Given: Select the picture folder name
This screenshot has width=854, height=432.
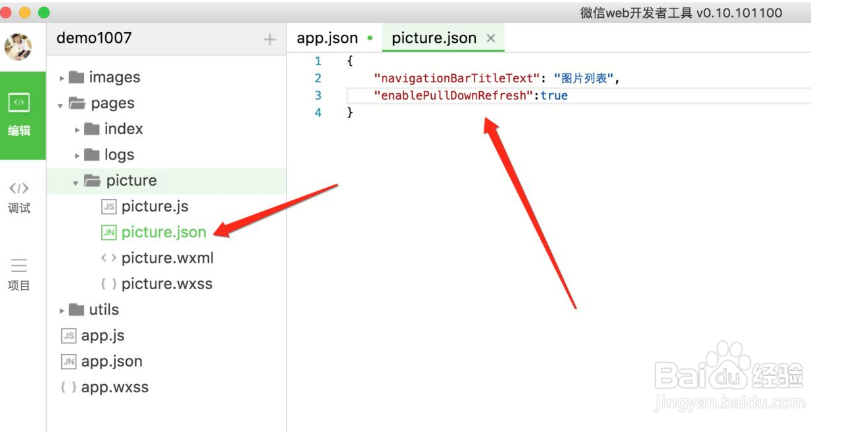Looking at the screenshot, I should click(131, 180).
